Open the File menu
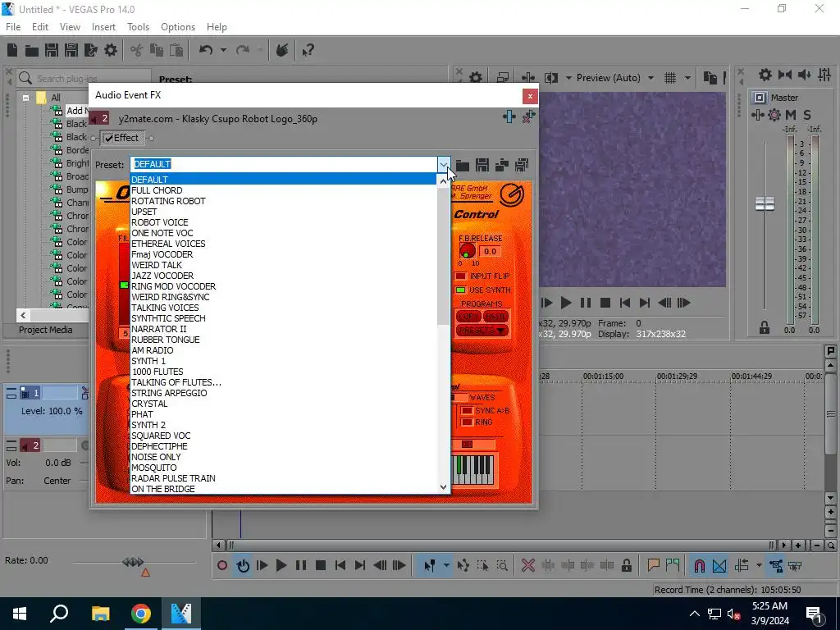This screenshot has width=840, height=630. pyautogui.click(x=13, y=27)
